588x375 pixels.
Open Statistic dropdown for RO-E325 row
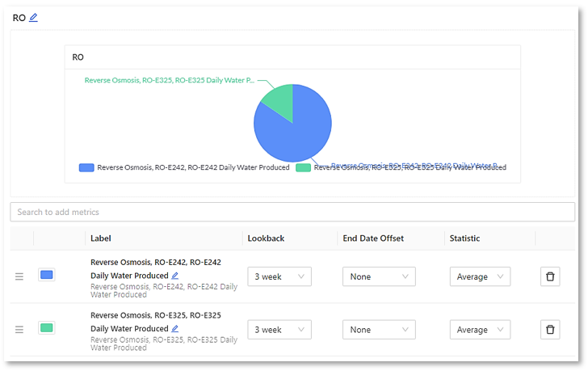click(480, 330)
